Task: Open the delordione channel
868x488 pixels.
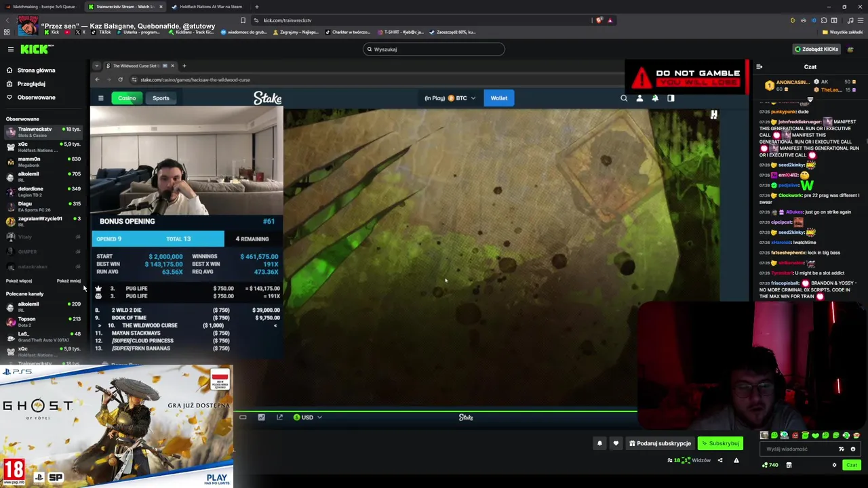Action: (43, 191)
